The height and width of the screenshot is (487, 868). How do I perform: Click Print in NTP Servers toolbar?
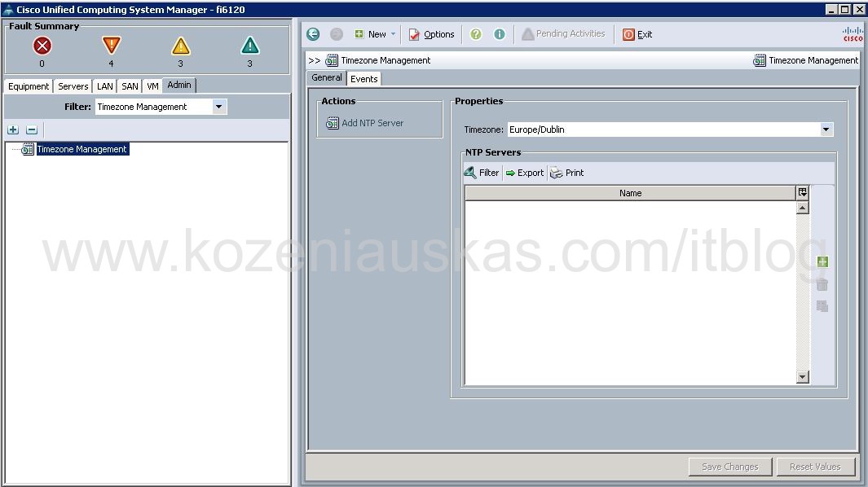[x=567, y=173]
